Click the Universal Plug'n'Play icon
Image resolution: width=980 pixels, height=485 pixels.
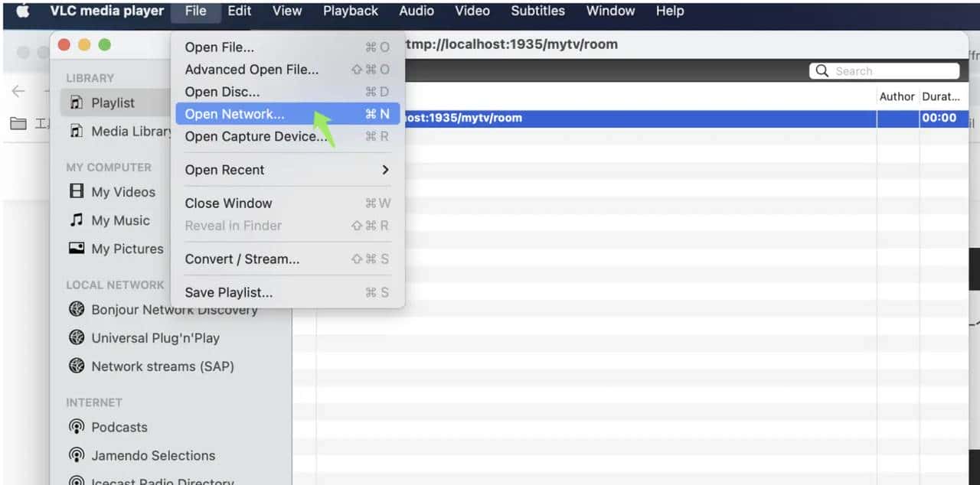pos(77,337)
